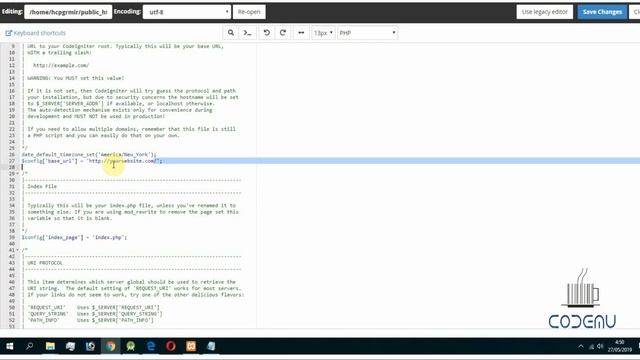Open the PHP language mode dropdown

(367, 33)
